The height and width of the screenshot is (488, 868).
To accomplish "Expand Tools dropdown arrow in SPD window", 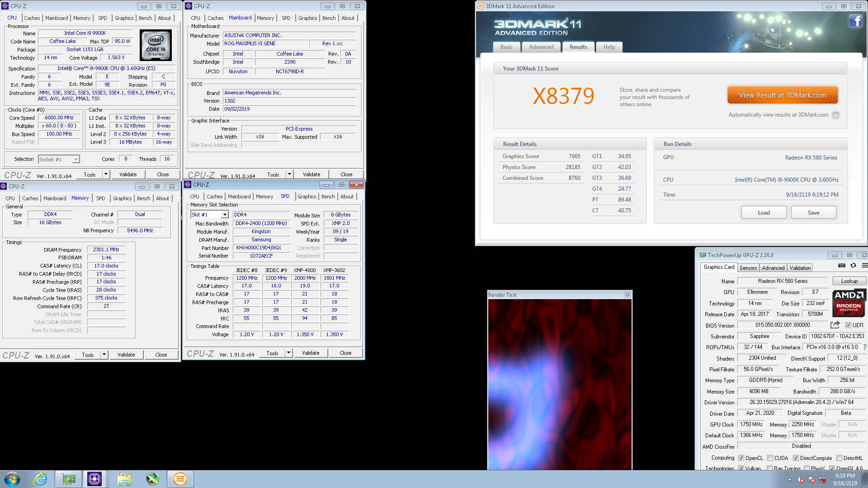I will (x=288, y=352).
